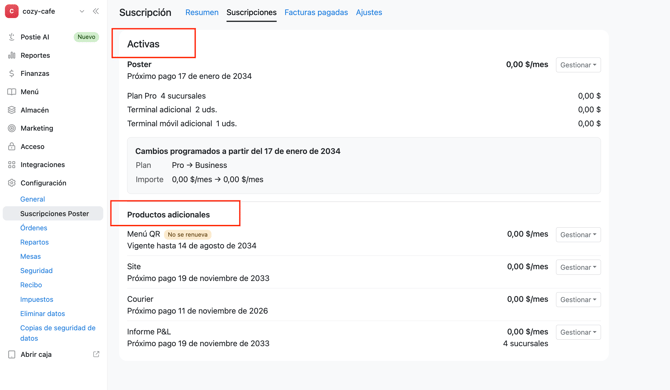This screenshot has height=390, width=670.
Task: Click the Menú book icon
Action: [x=12, y=92]
